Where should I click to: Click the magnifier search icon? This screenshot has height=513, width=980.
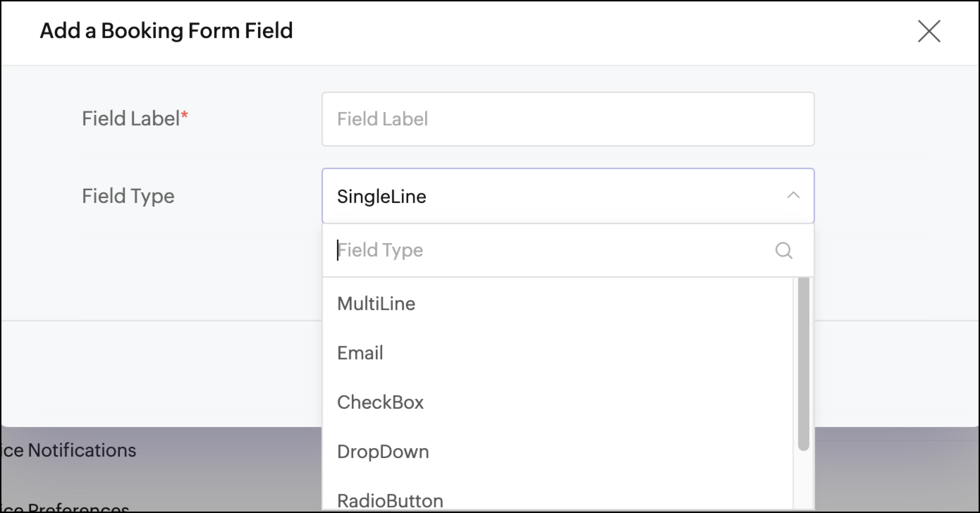pyautogui.click(x=784, y=251)
